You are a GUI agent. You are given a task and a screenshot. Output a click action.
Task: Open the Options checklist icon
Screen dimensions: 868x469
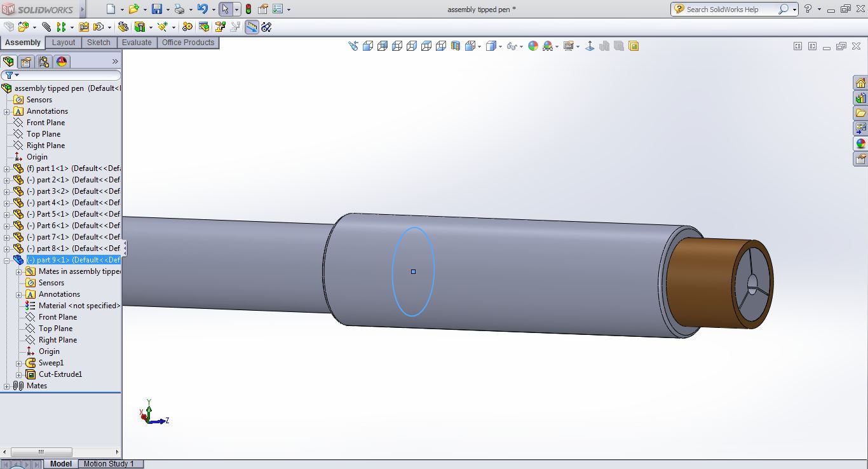click(x=277, y=9)
